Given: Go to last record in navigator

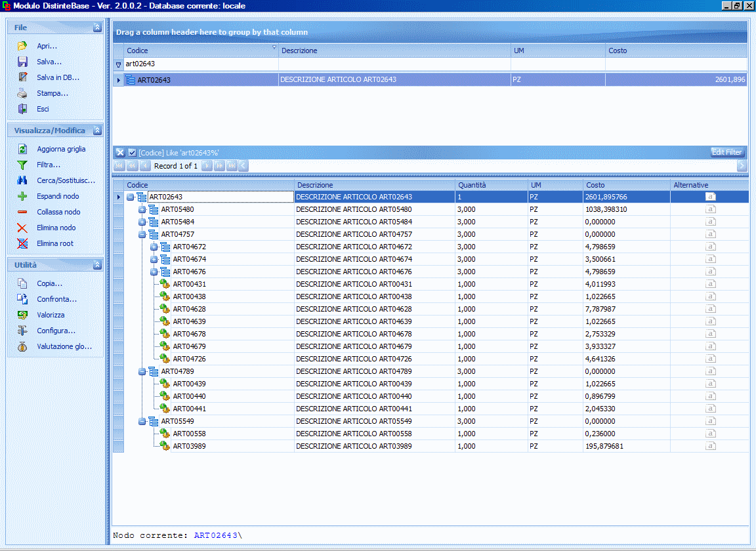Looking at the screenshot, I should 232,166.
